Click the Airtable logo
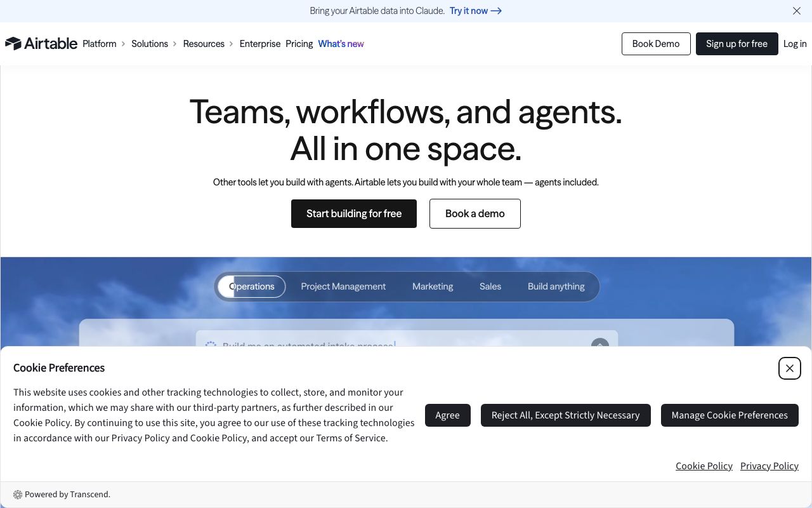This screenshot has width=812, height=508. 41,43
